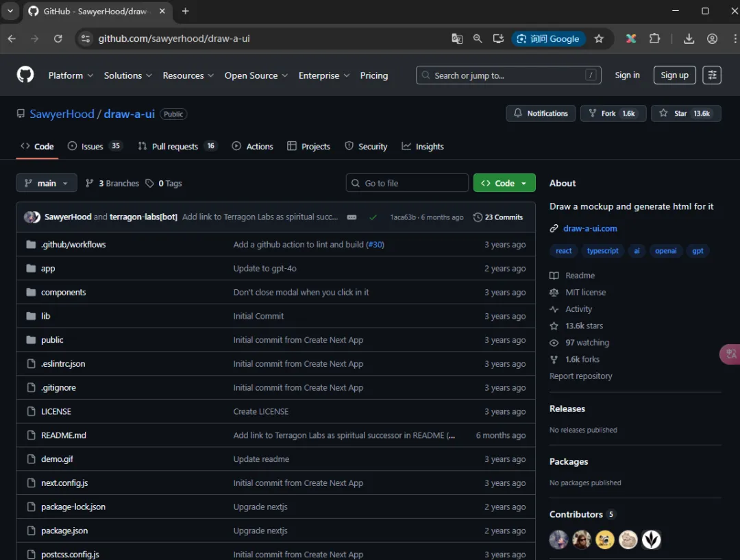This screenshot has height=560, width=740.
Task: Open site information icon in address bar
Action: tap(86, 38)
